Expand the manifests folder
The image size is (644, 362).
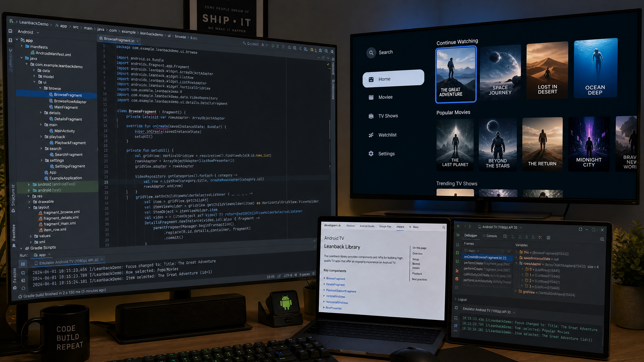point(22,46)
